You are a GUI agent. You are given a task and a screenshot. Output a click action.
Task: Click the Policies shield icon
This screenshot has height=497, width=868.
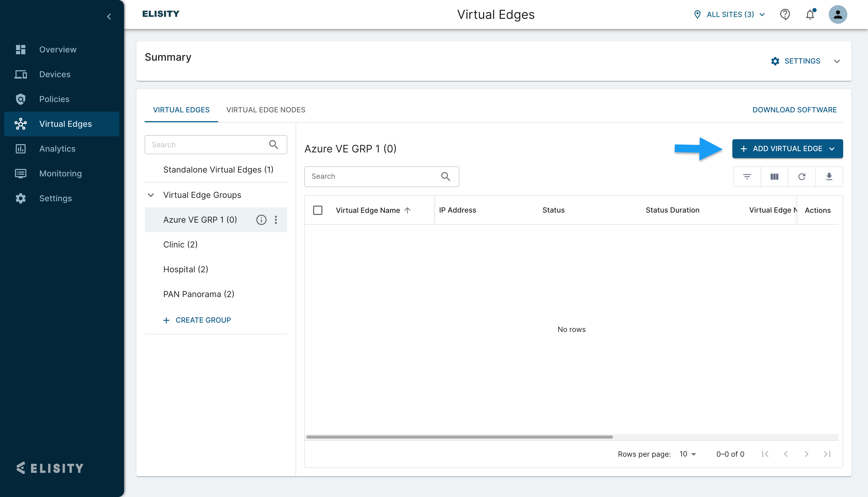(20, 99)
